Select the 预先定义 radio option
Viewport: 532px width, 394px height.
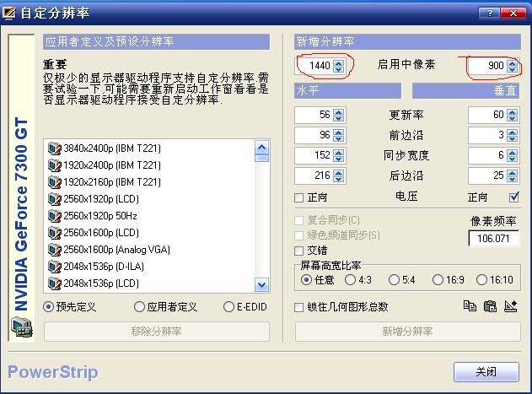pos(48,307)
